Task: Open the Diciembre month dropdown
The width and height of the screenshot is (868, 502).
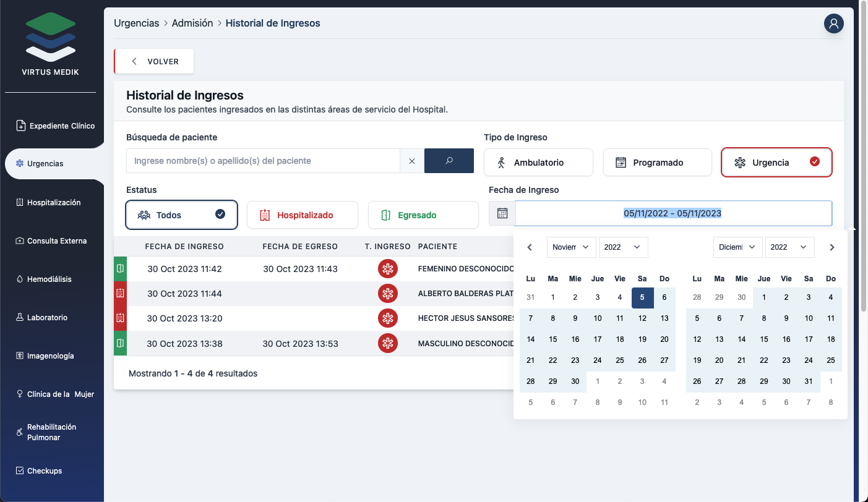Action: click(x=737, y=247)
